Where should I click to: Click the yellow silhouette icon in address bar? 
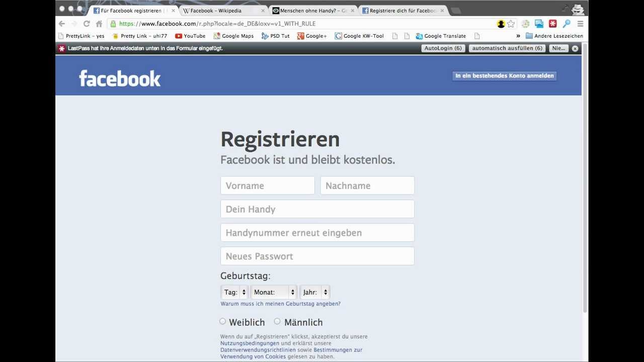501,24
